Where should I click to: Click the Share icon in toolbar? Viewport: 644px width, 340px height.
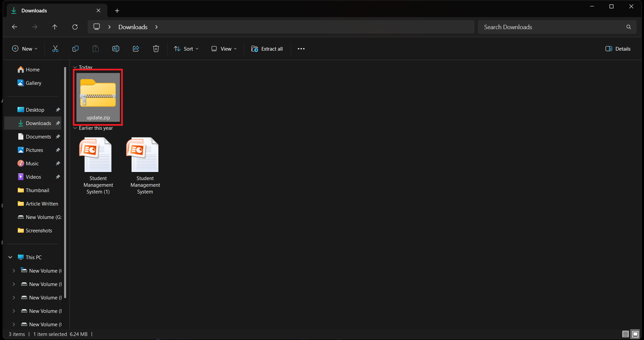coord(136,49)
